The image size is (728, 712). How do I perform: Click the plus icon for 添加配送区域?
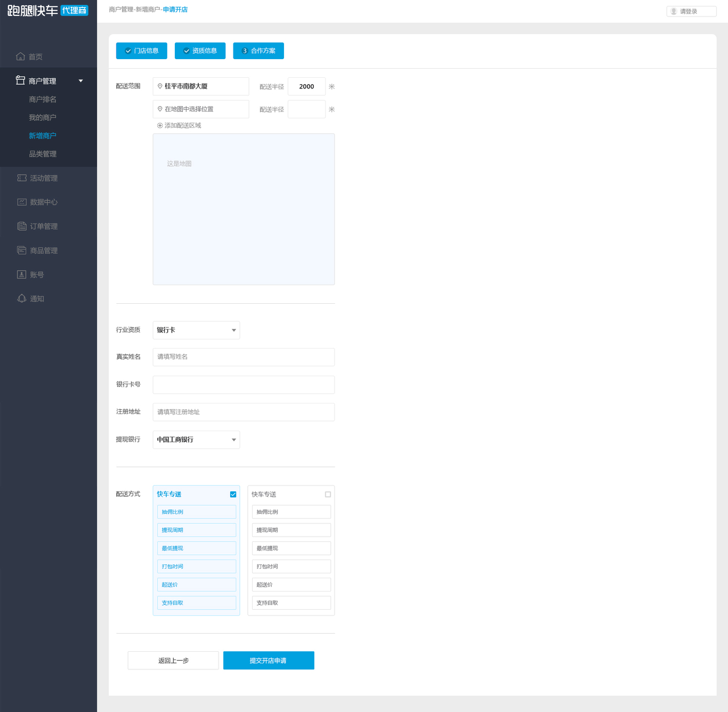[160, 125]
